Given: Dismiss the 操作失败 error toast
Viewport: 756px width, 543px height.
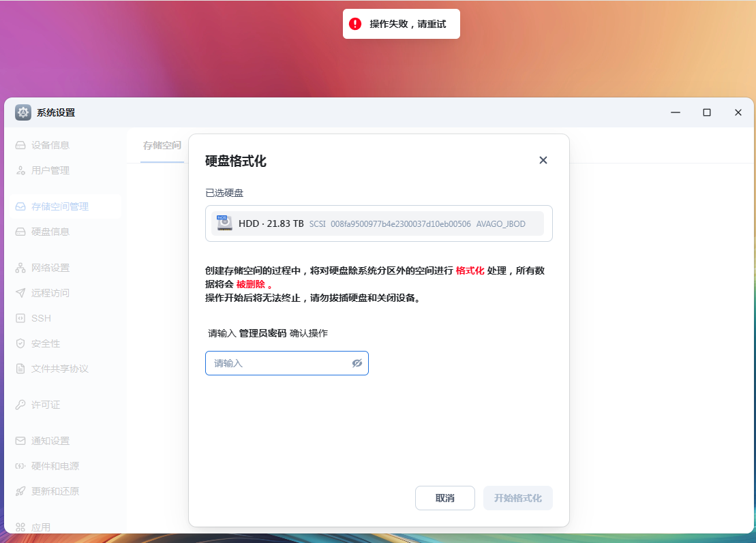Looking at the screenshot, I should (x=402, y=23).
